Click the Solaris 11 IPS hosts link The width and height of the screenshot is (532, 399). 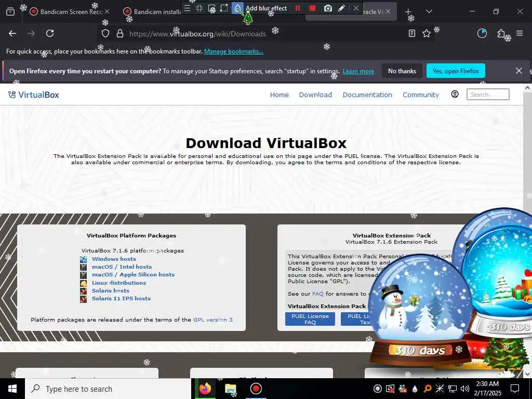tap(121, 299)
